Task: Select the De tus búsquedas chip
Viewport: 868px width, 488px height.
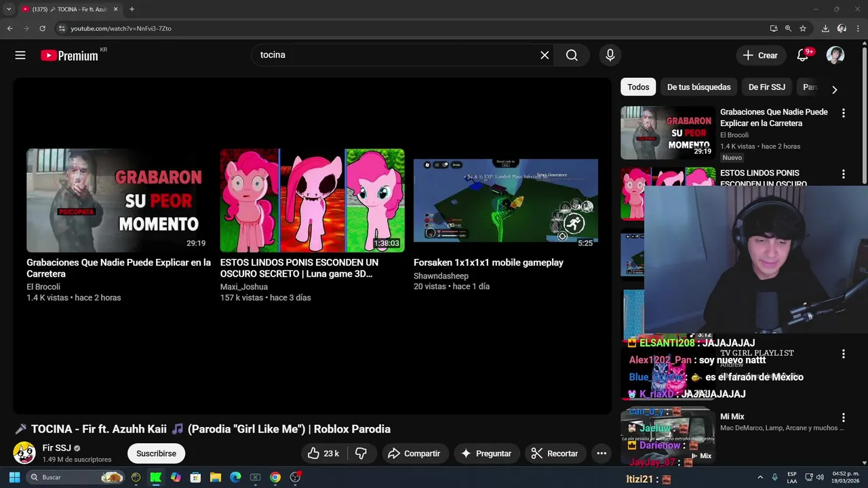Action: 698,87
